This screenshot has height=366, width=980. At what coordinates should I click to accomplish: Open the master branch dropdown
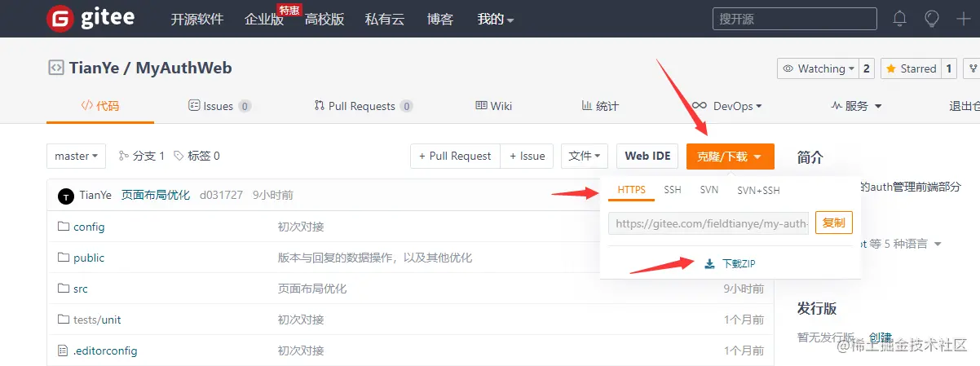pos(77,156)
